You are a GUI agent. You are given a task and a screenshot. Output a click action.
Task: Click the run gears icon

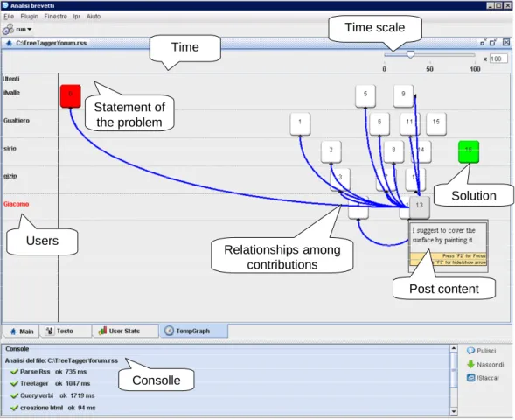(8, 29)
